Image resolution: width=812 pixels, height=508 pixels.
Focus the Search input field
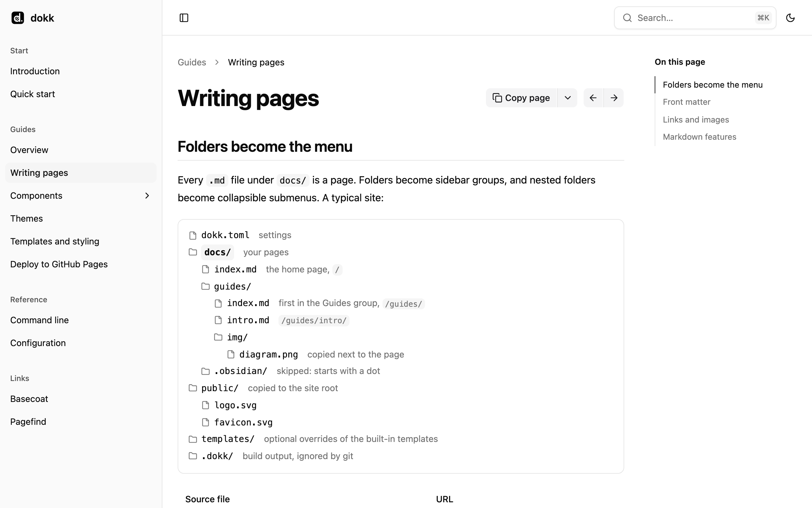(x=695, y=18)
